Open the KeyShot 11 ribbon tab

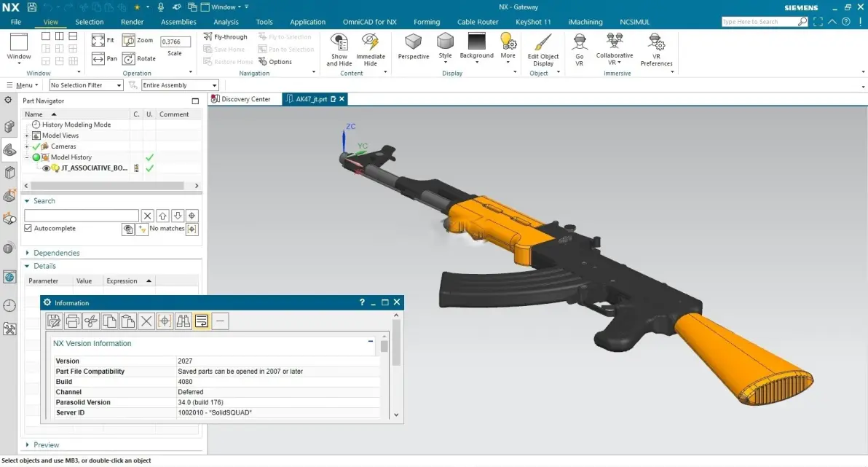click(x=533, y=22)
